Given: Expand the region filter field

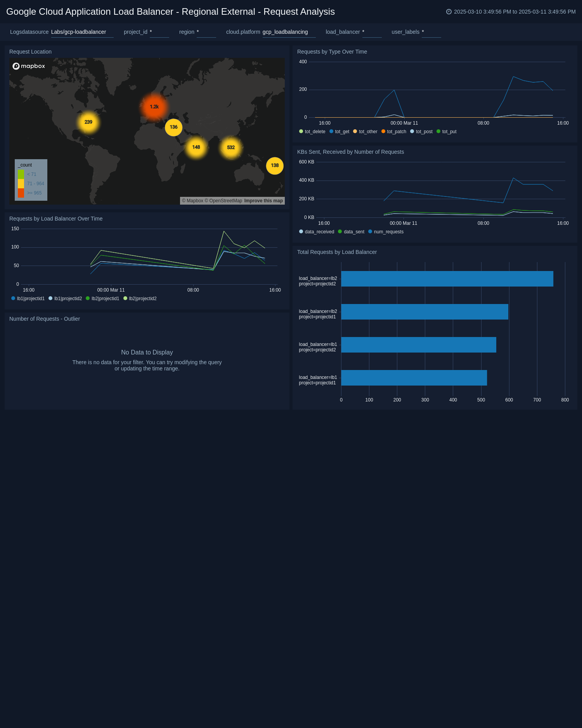Looking at the screenshot, I should 206,32.
